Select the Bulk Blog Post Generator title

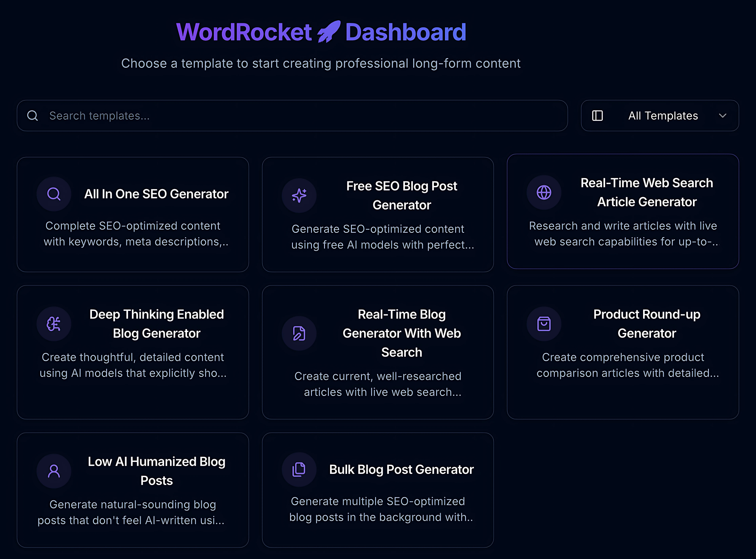click(402, 470)
